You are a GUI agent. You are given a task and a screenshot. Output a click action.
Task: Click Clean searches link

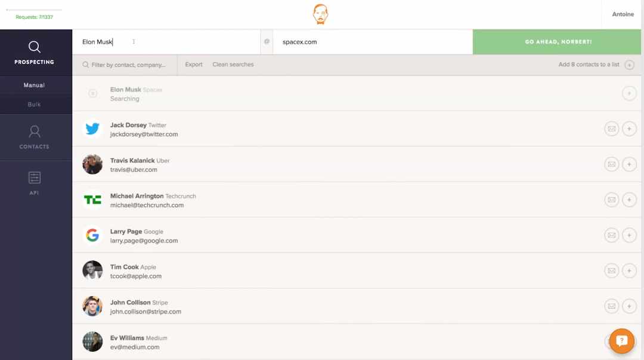coord(233,64)
